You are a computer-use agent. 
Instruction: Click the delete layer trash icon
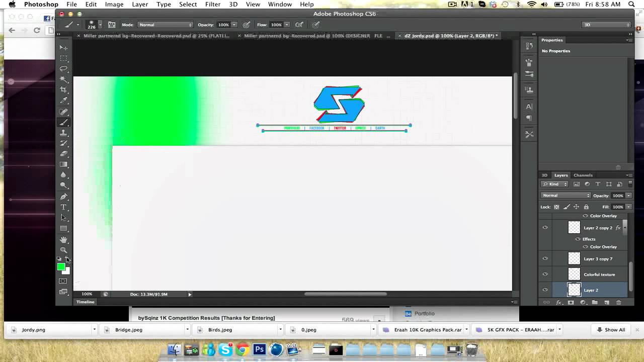618,302
